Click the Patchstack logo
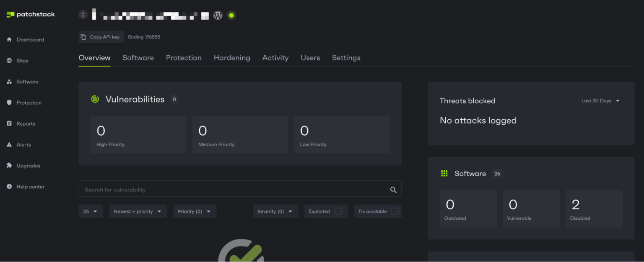The height and width of the screenshot is (262, 644). (x=30, y=14)
